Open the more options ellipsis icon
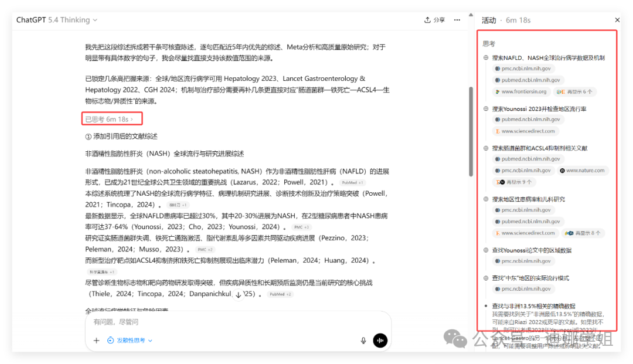 coord(457,19)
